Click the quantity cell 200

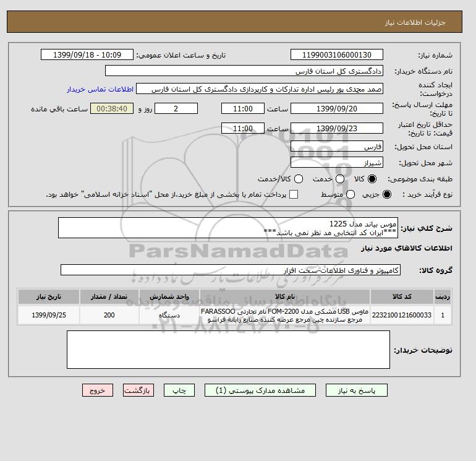coord(109,315)
